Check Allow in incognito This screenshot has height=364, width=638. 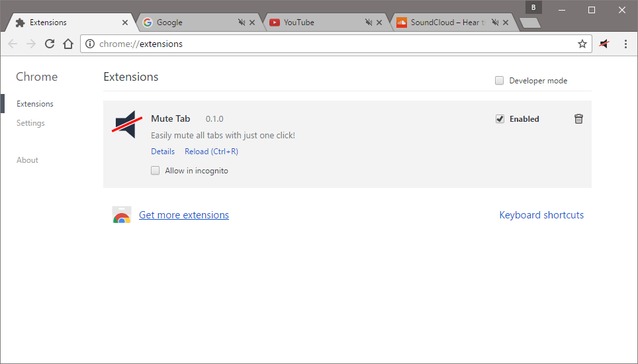pyautogui.click(x=156, y=171)
